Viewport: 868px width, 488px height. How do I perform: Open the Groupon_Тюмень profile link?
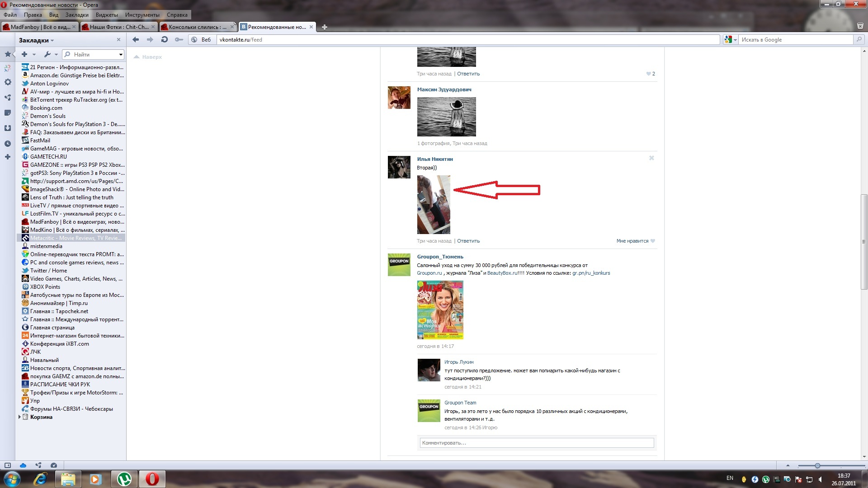(440, 257)
